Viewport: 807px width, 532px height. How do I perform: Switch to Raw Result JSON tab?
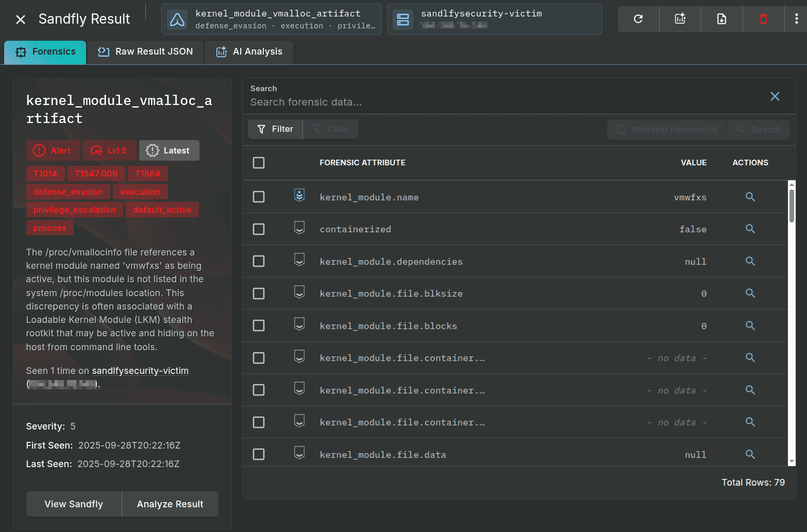coord(145,52)
